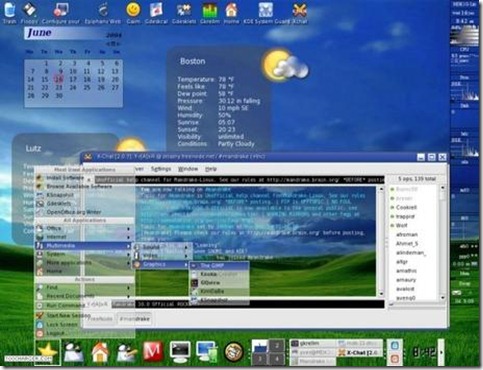The height and width of the screenshot is (370, 483).
Task: Select the highlighted Graphics submenu item
Action: pyautogui.click(x=162, y=264)
